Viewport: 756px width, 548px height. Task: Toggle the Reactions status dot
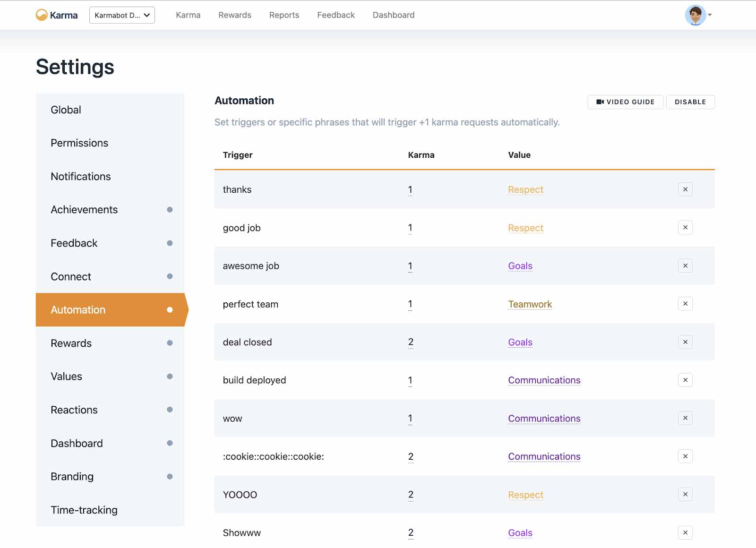(x=170, y=410)
